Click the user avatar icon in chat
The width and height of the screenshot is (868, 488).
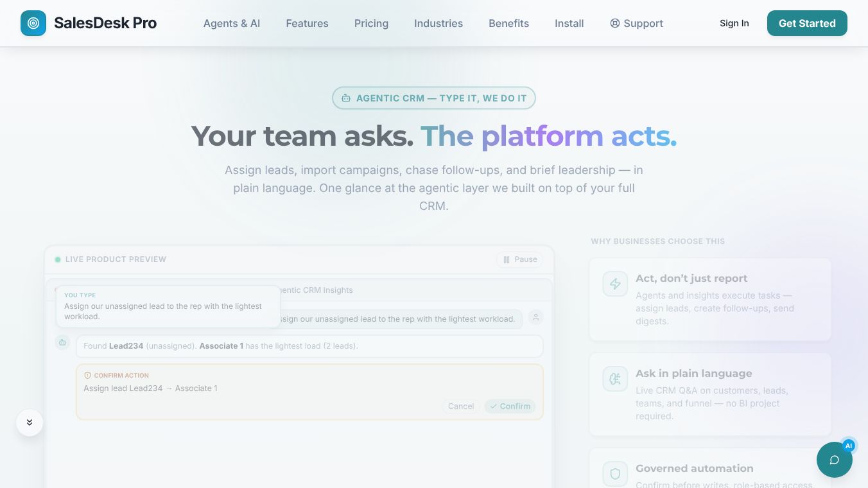535,317
